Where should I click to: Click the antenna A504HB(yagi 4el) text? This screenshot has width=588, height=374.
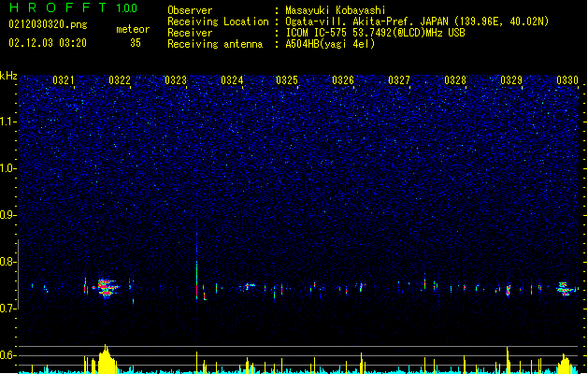[x=330, y=44]
